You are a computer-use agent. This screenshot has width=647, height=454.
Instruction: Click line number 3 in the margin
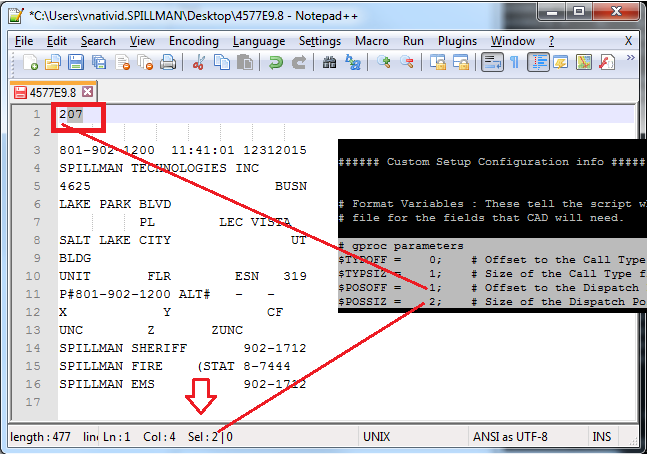point(37,150)
